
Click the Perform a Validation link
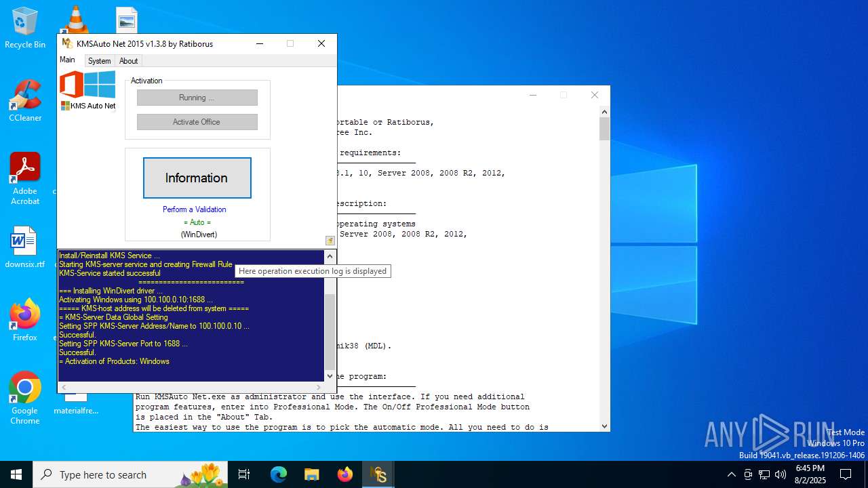coord(195,209)
